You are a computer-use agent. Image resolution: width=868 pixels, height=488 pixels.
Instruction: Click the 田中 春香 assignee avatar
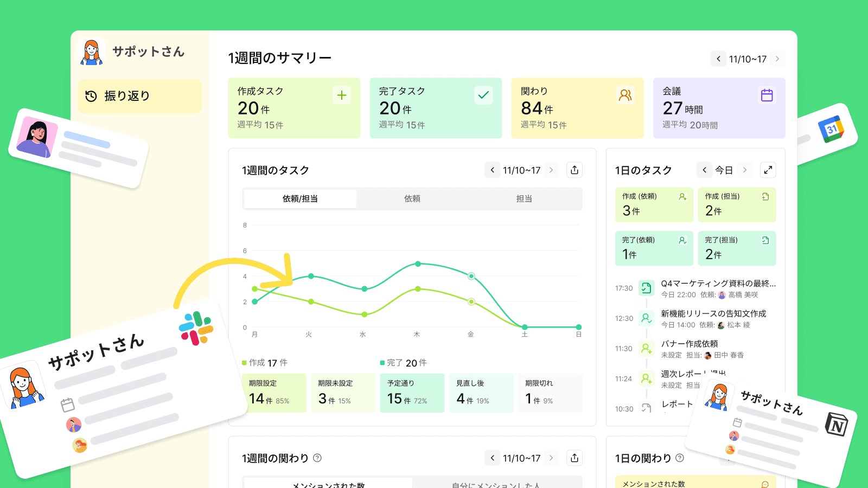point(707,356)
